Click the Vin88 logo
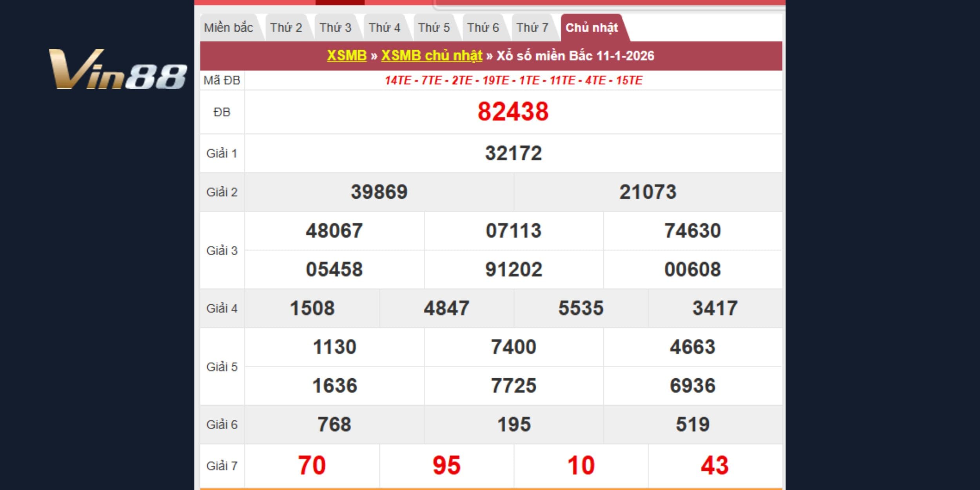 [x=118, y=69]
